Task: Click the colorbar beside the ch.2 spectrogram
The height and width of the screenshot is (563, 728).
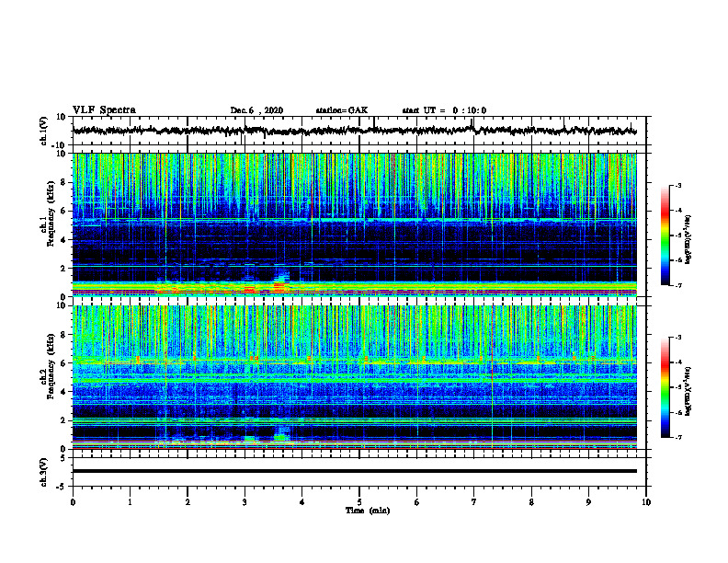Action: click(665, 387)
